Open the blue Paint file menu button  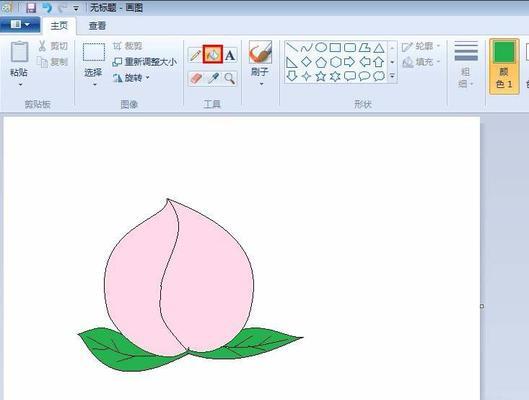20,25
